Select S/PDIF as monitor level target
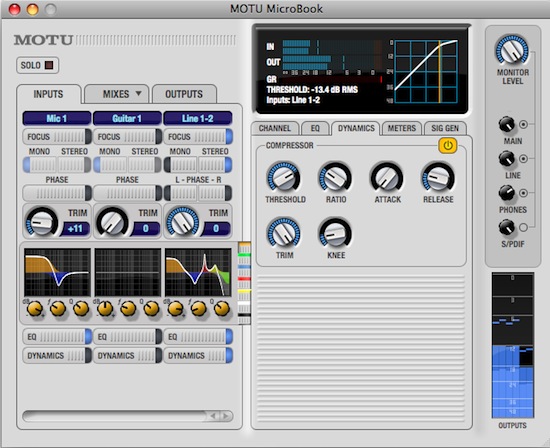This screenshot has height=448, width=550. point(523,227)
